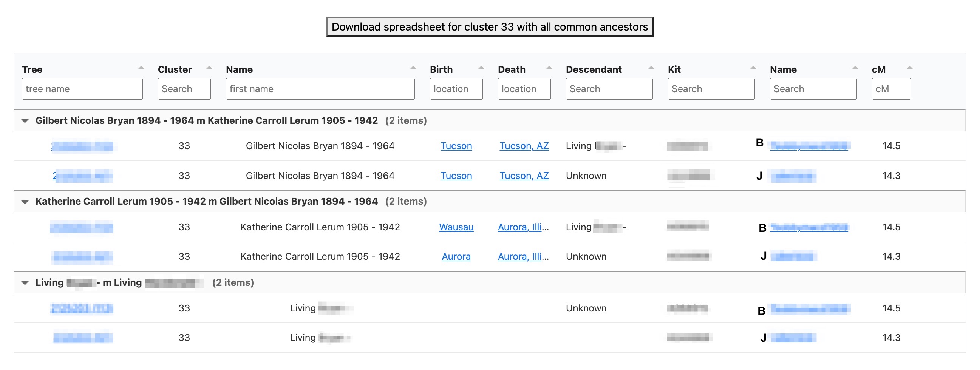Image resolution: width=980 pixels, height=370 pixels.
Task: Click the Kit search box
Action: click(711, 89)
